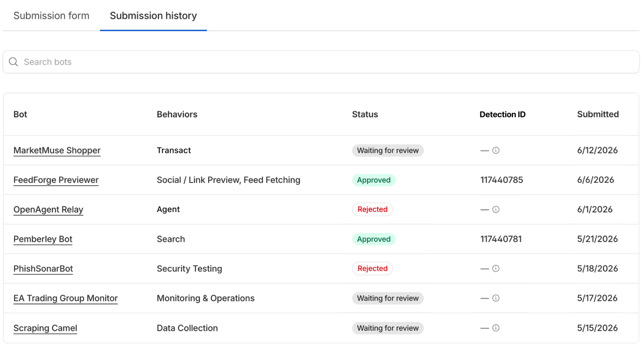The image size is (644, 348).
Task: Open the OpenAgent Relay bot link
Action: pos(48,209)
